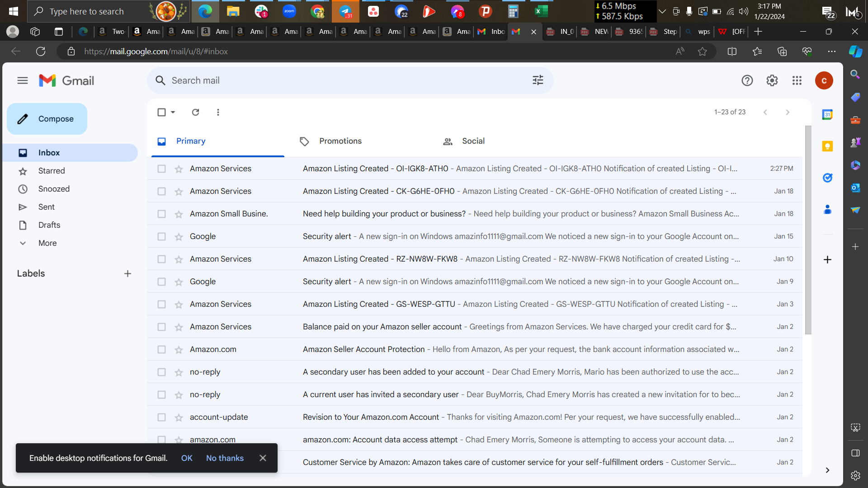Open Excel from the taskbar
The image size is (868, 488).
pos(541,11)
